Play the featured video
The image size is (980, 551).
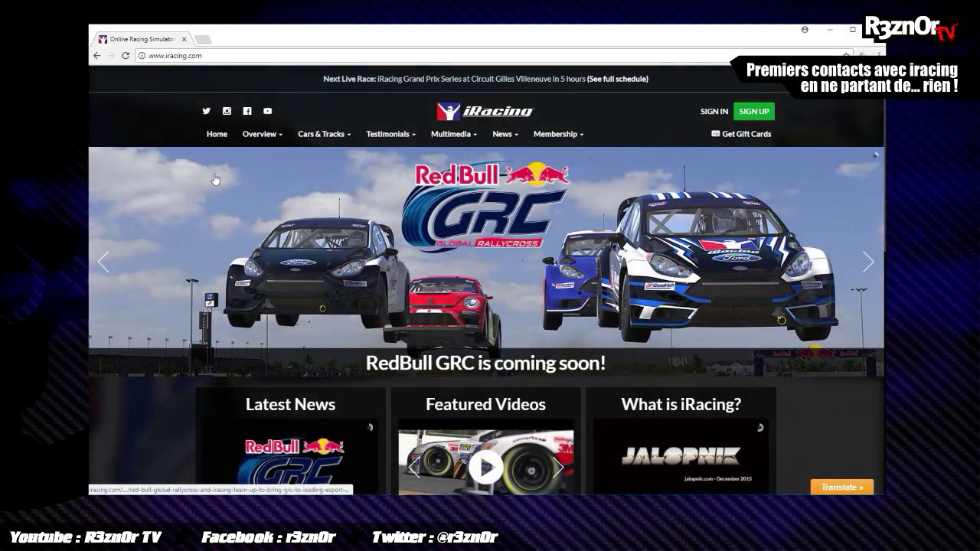tap(485, 466)
